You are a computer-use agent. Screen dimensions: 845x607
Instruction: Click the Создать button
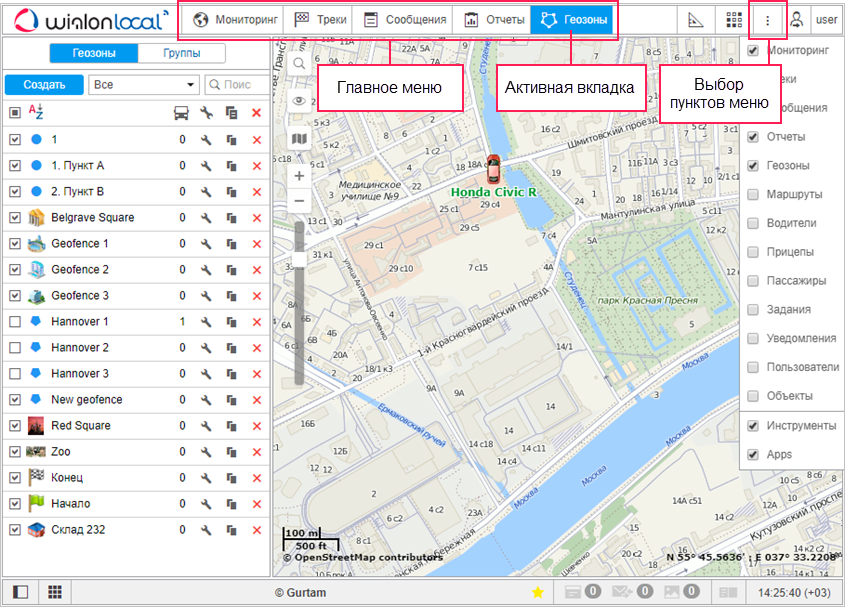point(44,85)
